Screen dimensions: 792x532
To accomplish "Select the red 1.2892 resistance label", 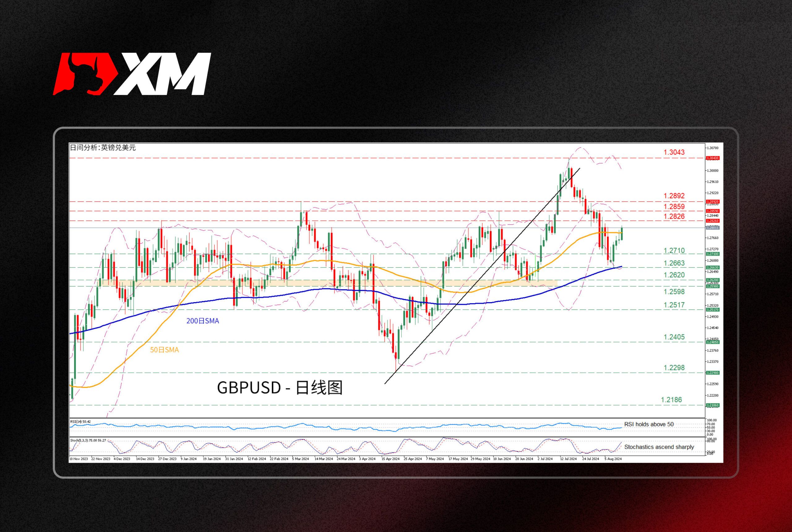I will (x=674, y=196).
